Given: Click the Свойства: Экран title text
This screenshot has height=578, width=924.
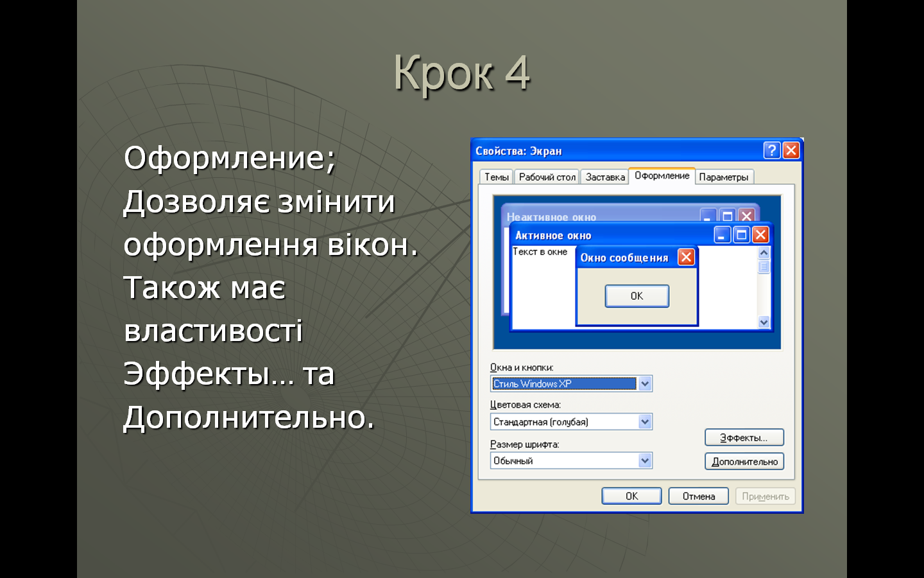Looking at the screenshot, I should point(518,151).
